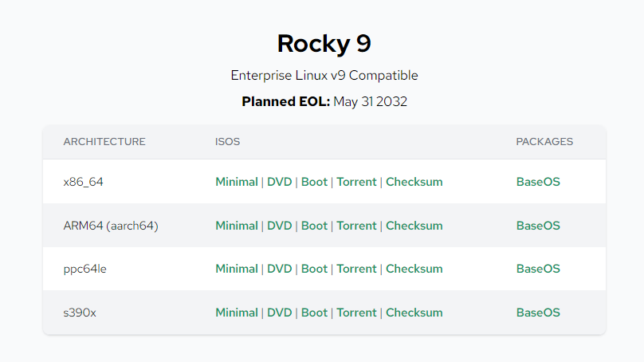The image size is (644, 362).
Task: Download the ARM64 Minimal ISO
Action: 237,226
